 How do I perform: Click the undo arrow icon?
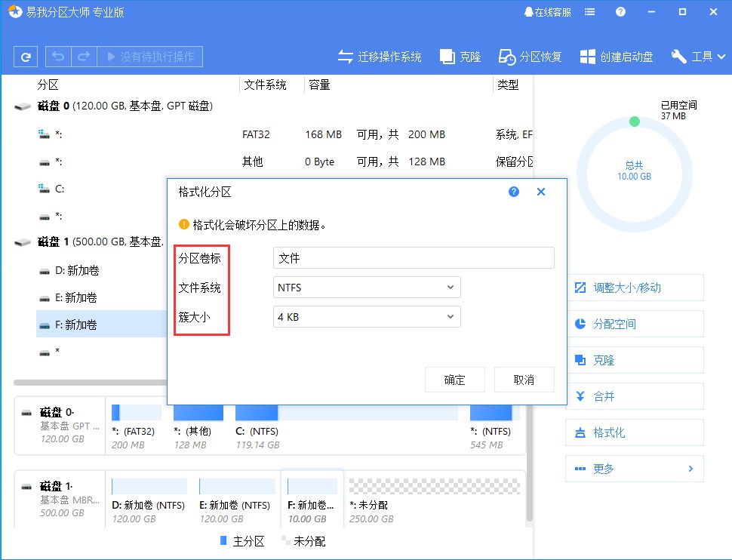coord(59,57)
